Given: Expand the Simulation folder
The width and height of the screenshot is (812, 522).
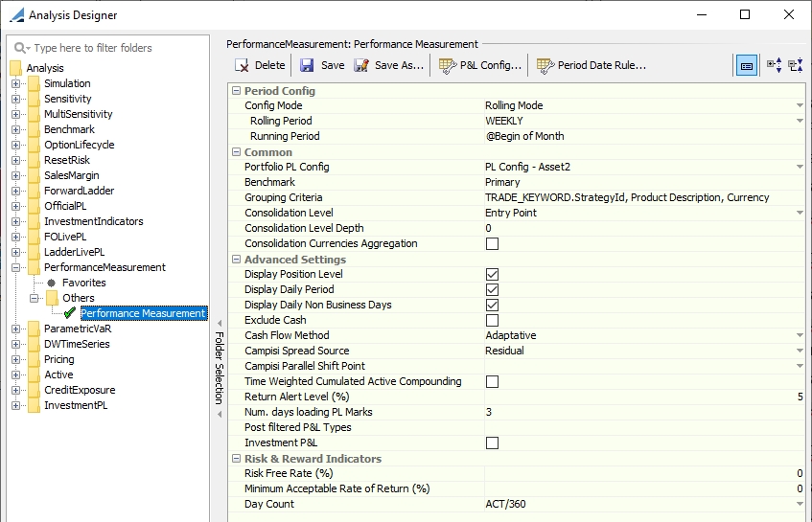Looking at the screenshot, I should [15, 83].
